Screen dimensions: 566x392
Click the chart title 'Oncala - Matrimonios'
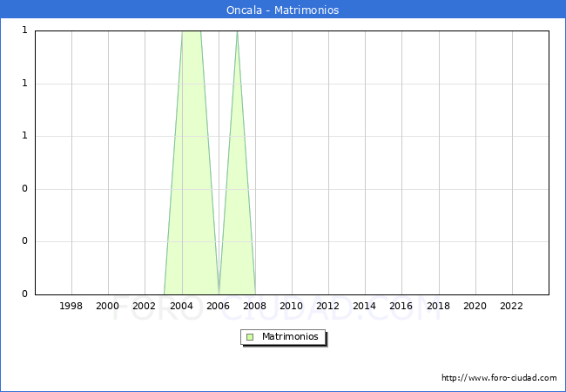click(x=283, y=10)
